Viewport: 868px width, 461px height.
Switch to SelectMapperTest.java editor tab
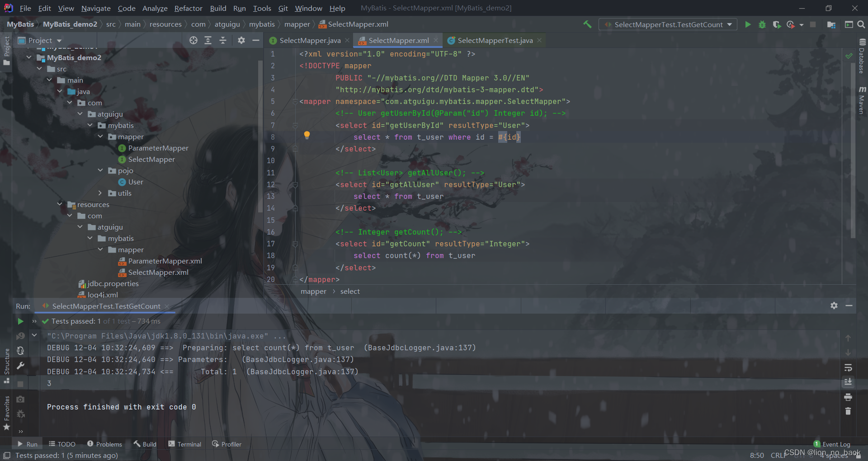tap(495, 40)
